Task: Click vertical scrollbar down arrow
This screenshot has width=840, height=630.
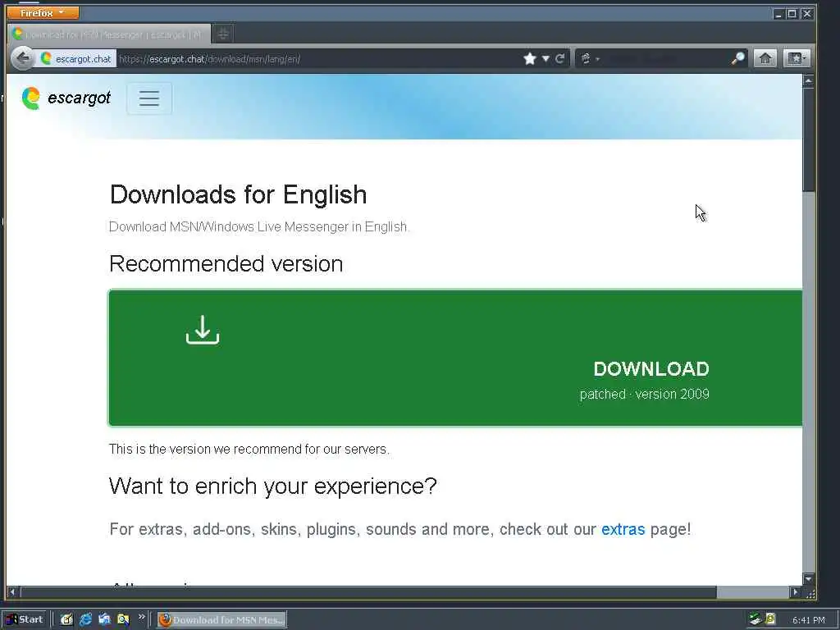Action: tap(808, 578)
